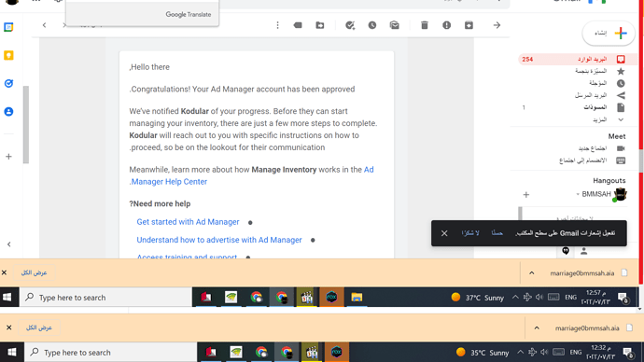The height and width of the screenshot is (362, 644).
Task: Click 'Get started with Ad Manager' link
Action: click(188, 222)
